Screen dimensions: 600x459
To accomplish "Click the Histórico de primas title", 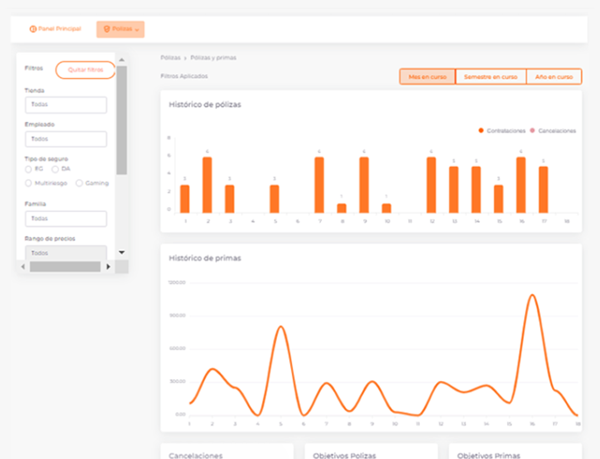I will pos(205,258).
